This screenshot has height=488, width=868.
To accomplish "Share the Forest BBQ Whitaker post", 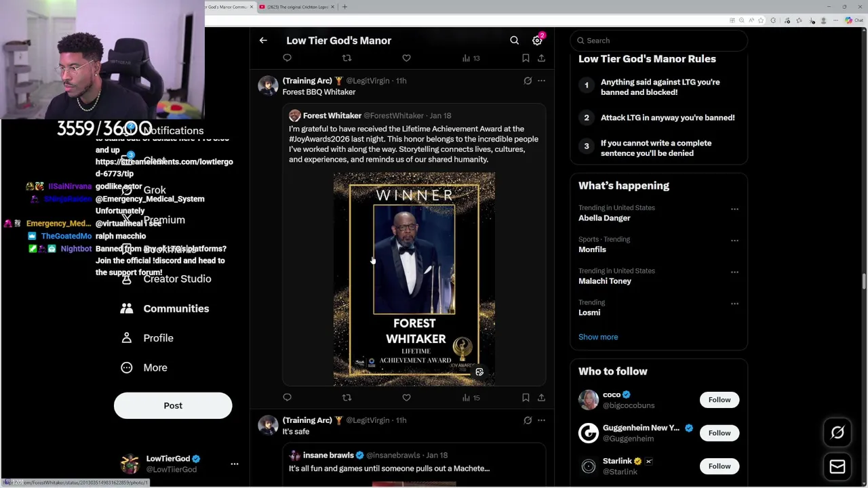I will 541,398.
